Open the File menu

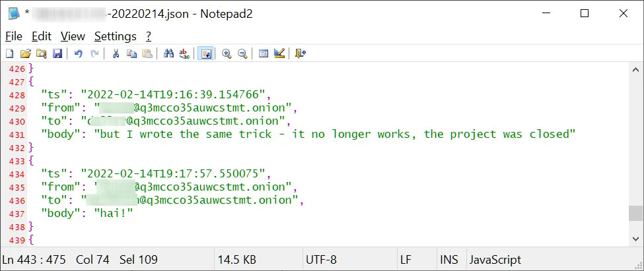(14, 36)
